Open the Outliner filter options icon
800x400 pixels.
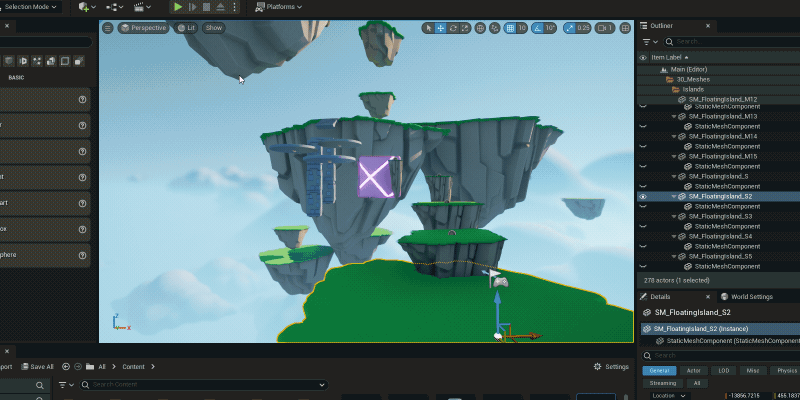(648, 42)
